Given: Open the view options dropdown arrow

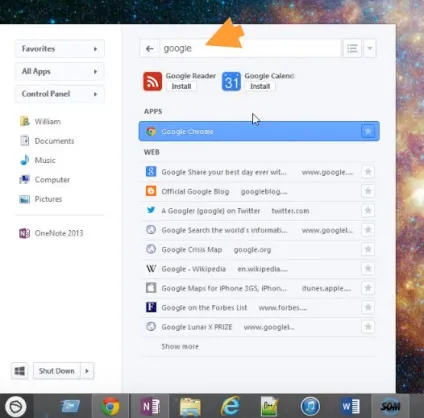Looking at the screenshot, I should [x=370, y=49].
